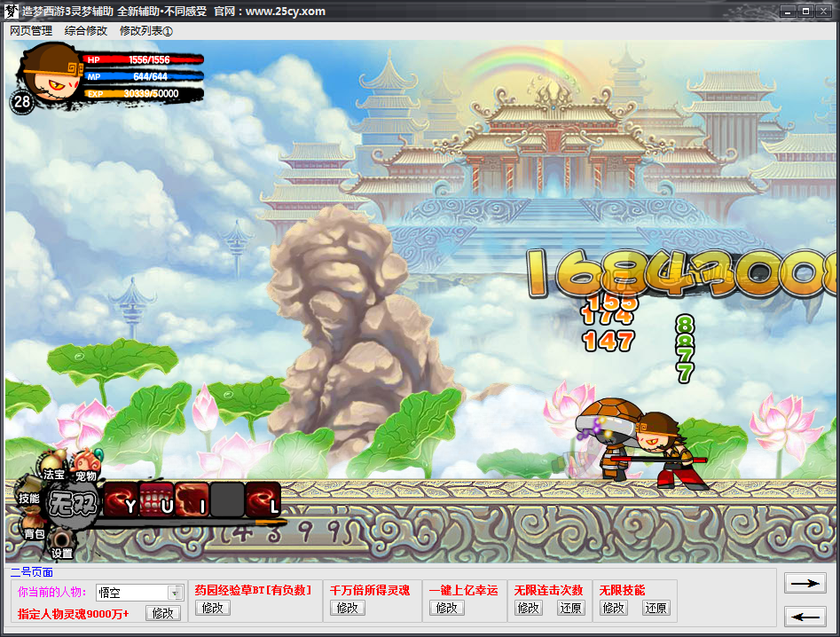840x637 pixels.
Task: Open the 网页管理 menu
Action: 31,31
